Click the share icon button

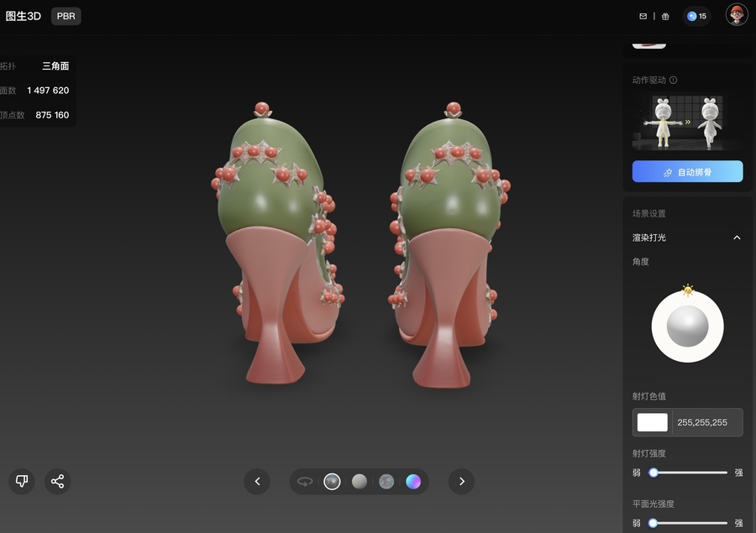[57, 481]
